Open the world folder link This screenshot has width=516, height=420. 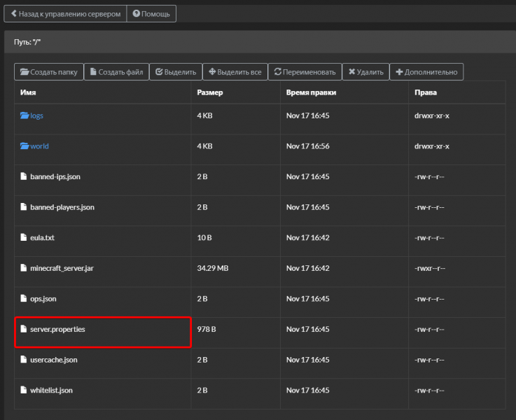[39, 146]
